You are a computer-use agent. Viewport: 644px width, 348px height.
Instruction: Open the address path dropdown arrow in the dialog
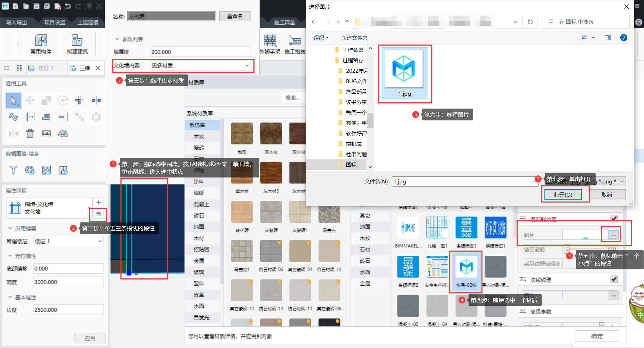pyautogui.click(x=516, y=22)
